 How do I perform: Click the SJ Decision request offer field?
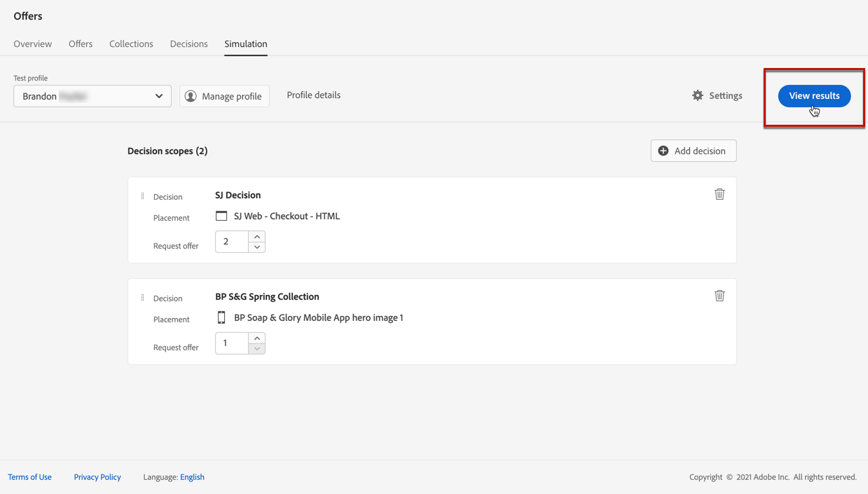(x=232, y=242)
